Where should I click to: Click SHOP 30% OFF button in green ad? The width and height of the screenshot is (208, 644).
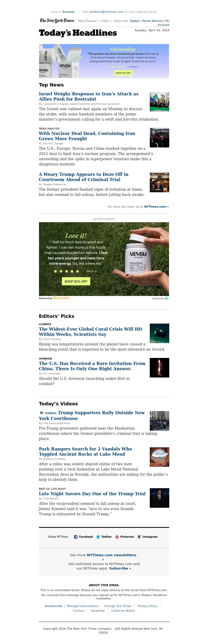[x=76, y=281]
